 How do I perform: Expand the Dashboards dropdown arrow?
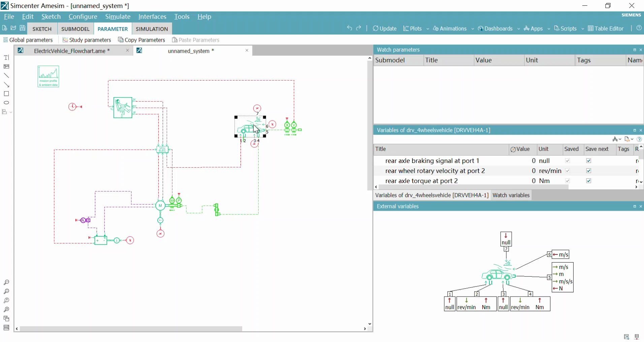click(x=518, y=29)
